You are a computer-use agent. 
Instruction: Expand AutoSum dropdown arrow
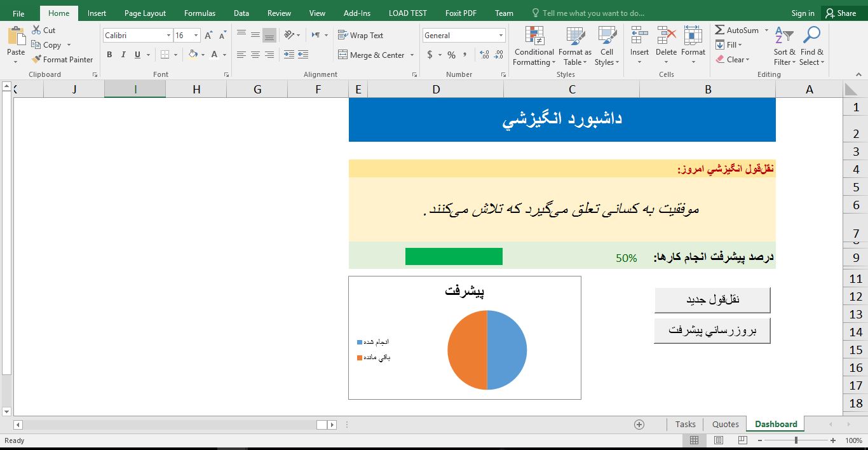[766, 30]
